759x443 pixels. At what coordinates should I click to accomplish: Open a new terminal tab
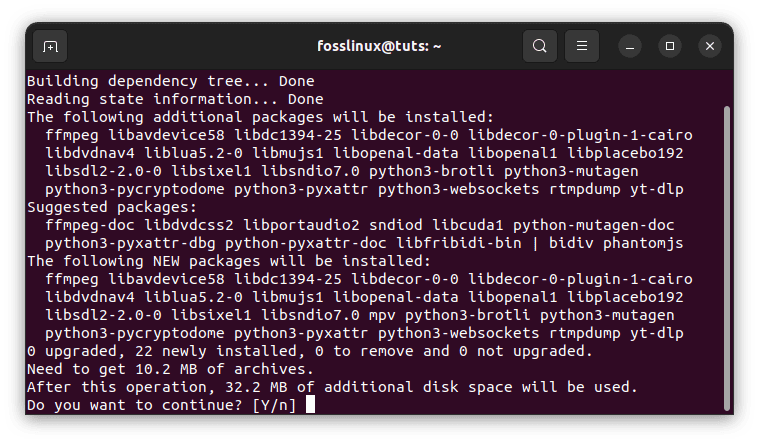(x=50, y=46)
